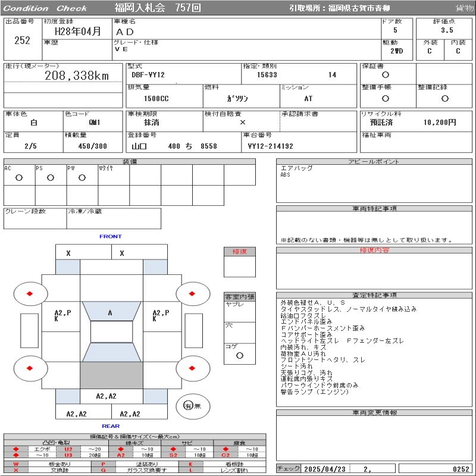Click the circled 有 spare tire mark

188,405
